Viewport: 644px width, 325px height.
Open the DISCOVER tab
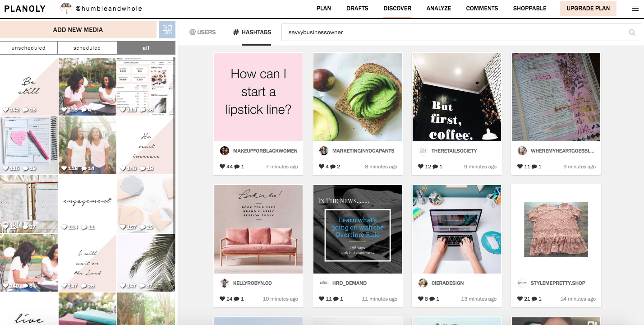397,8
